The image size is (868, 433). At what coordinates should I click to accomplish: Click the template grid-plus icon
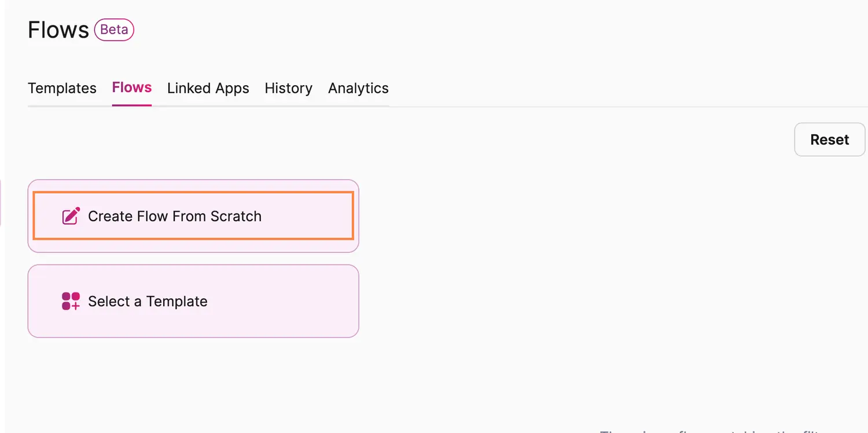[71, 301]
